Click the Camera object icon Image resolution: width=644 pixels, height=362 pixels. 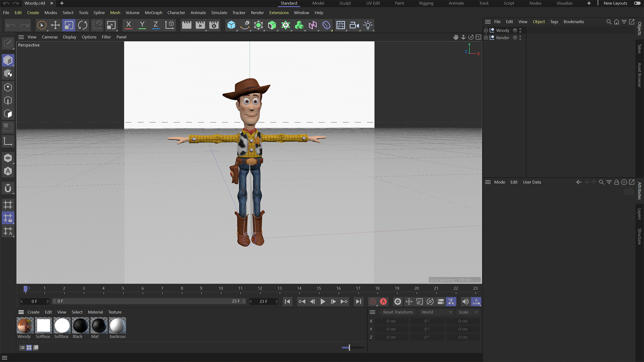[354, 25]
